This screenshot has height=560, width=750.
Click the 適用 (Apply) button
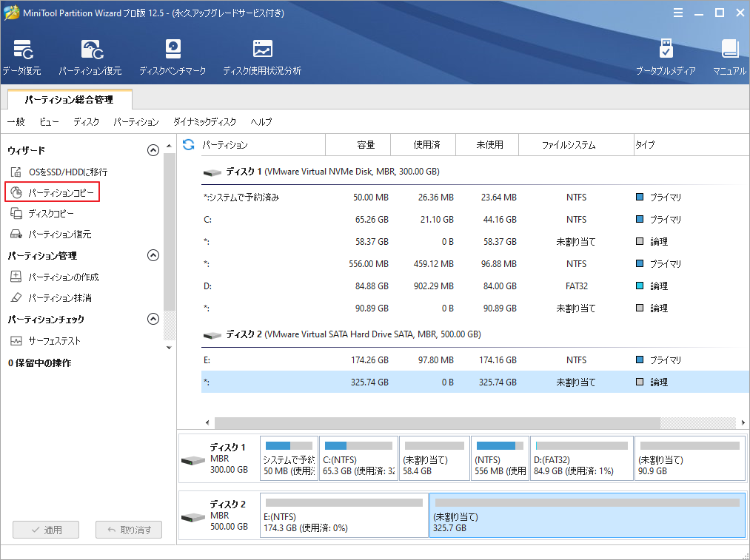[x=45, y=529]
